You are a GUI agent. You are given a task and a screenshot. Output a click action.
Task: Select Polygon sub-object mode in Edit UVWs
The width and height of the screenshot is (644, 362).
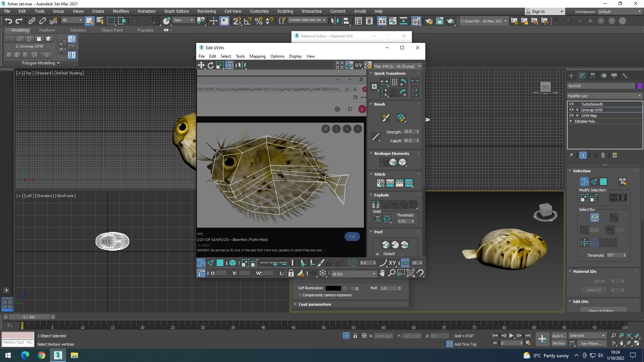pyautogui.click(x=220, y=263)
